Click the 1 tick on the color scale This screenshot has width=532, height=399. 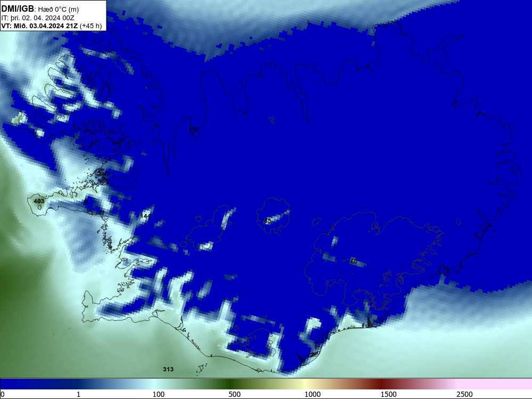coord(78,394)
